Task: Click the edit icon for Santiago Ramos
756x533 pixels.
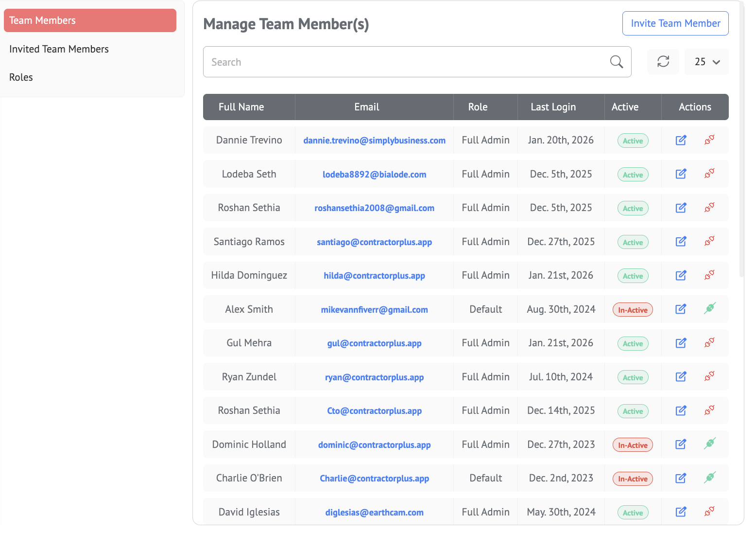Action: pos(681,242)
